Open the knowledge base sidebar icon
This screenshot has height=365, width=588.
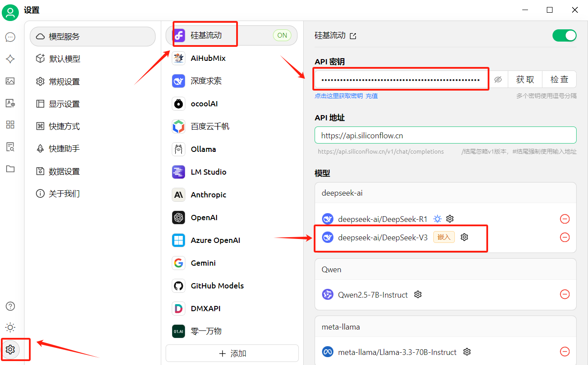click(10, 147)
